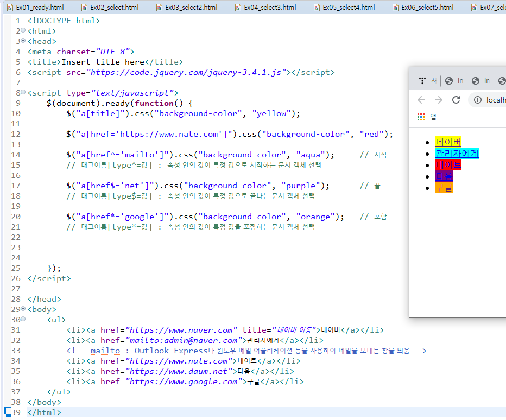This screenshot has height=420, width=506.
Task: Click the title="네이버 이동" attribute on line 31
Action: coord(279,330)
